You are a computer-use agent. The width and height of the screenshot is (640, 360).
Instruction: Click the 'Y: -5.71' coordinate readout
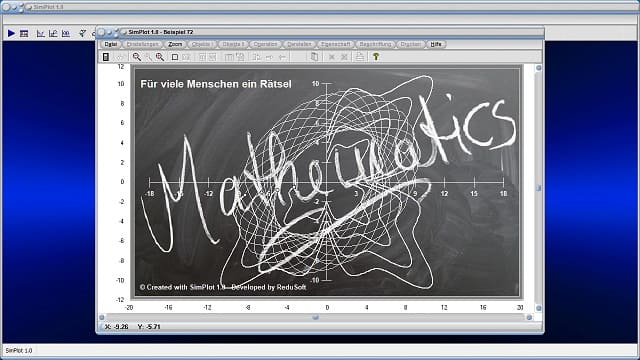[x=149, y=327]
